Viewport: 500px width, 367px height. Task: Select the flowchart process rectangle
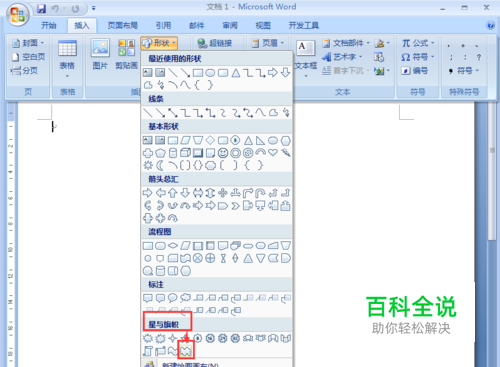point(148,246)
